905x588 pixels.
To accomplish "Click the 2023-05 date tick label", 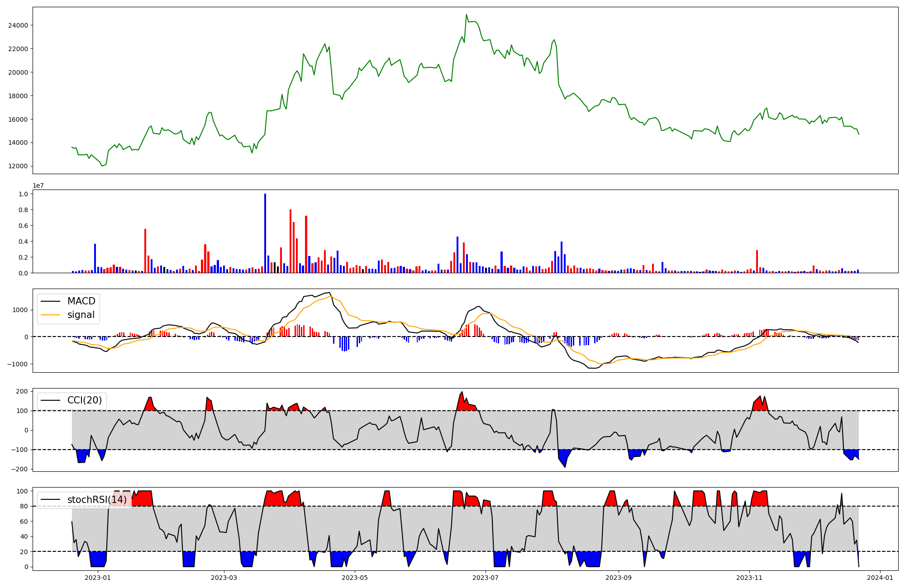I will [x=355, y=578].
